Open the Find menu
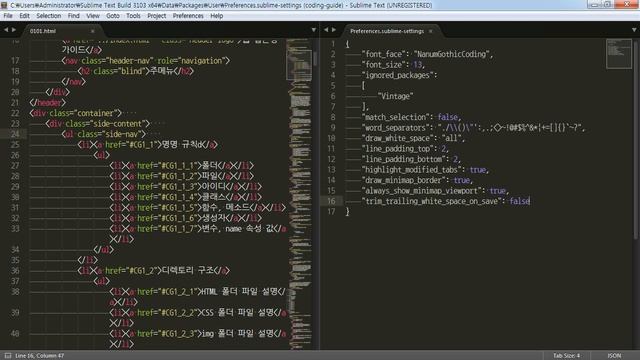This screenshot has width=640, height=360. pyautogui.click(x=73, y=16)
